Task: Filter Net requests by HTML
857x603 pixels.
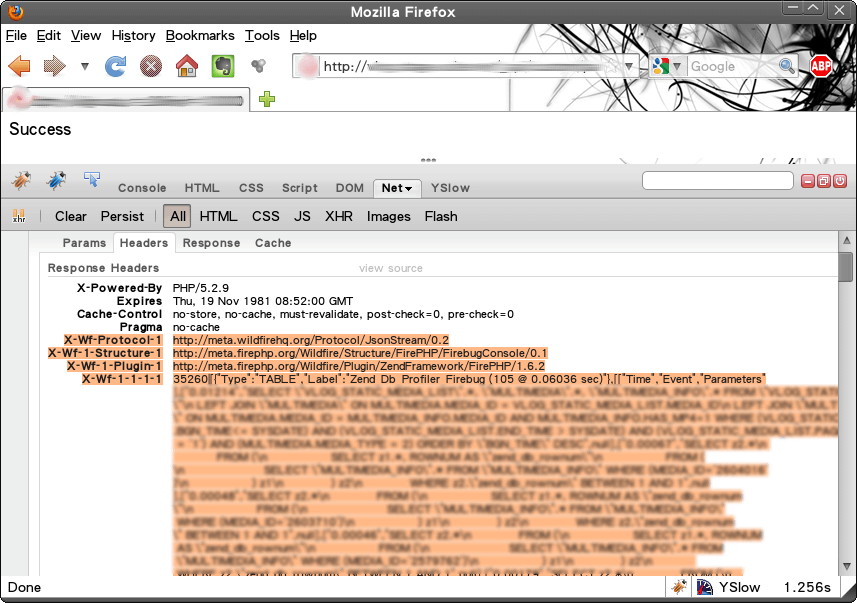Action: (x=219, y=216)
